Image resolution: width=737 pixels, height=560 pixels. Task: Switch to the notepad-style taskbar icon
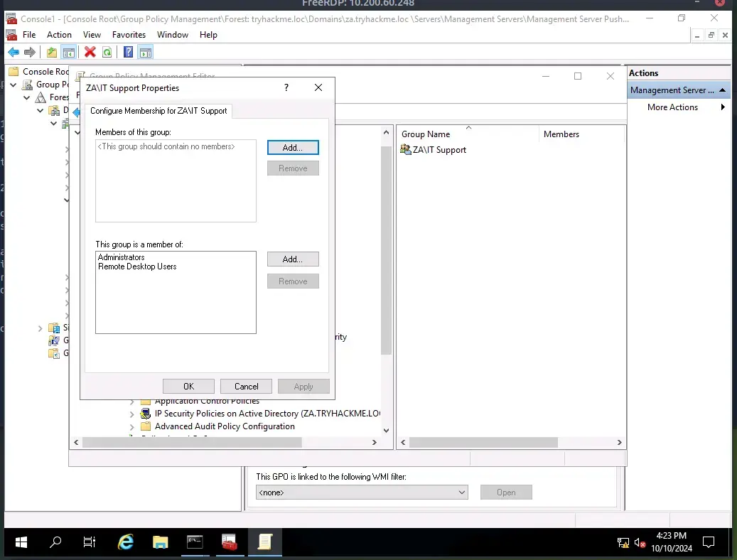[264, 542]
